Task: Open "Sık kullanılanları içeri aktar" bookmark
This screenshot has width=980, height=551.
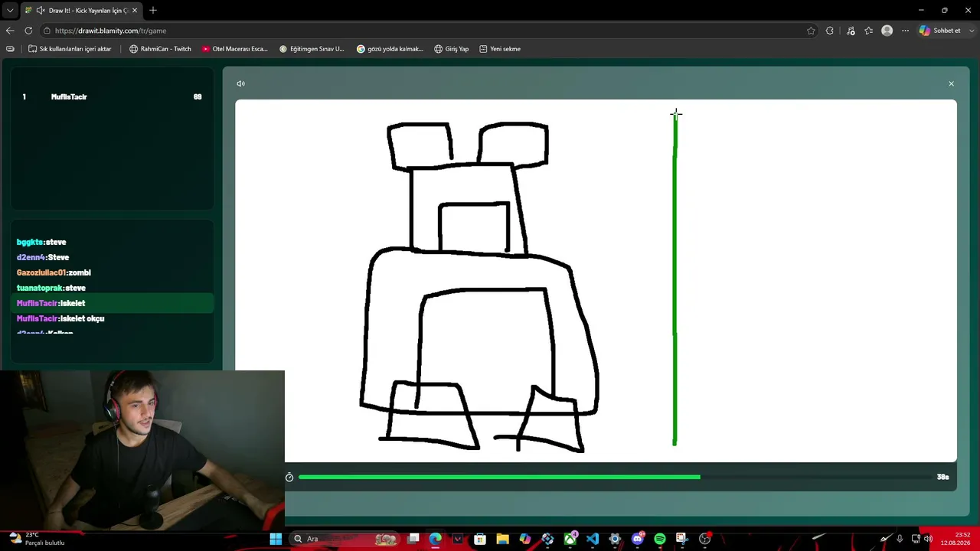Action: 70,49
